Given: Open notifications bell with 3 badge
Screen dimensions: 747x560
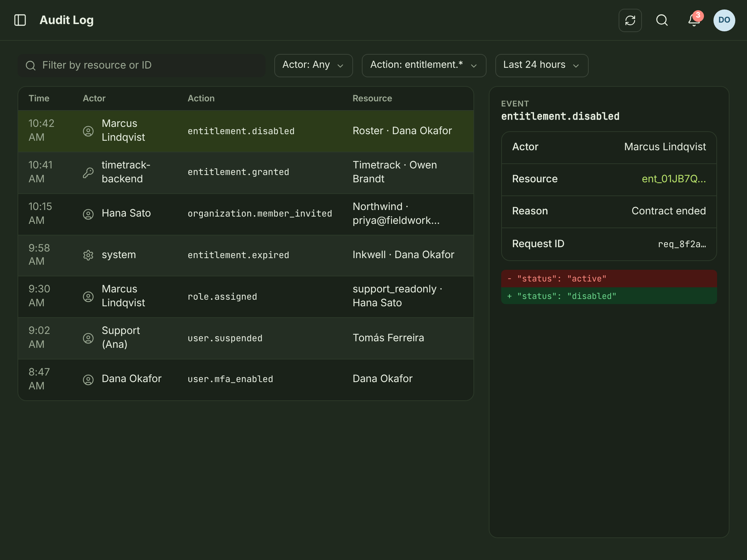Looking at the screenshot, I should (694, 20).
